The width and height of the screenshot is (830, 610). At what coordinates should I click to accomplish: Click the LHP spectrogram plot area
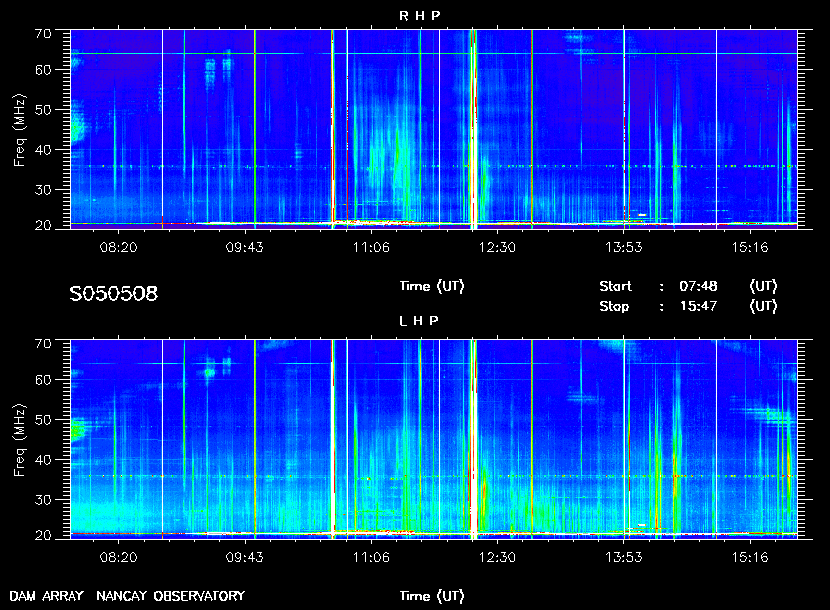coord(434,439)
